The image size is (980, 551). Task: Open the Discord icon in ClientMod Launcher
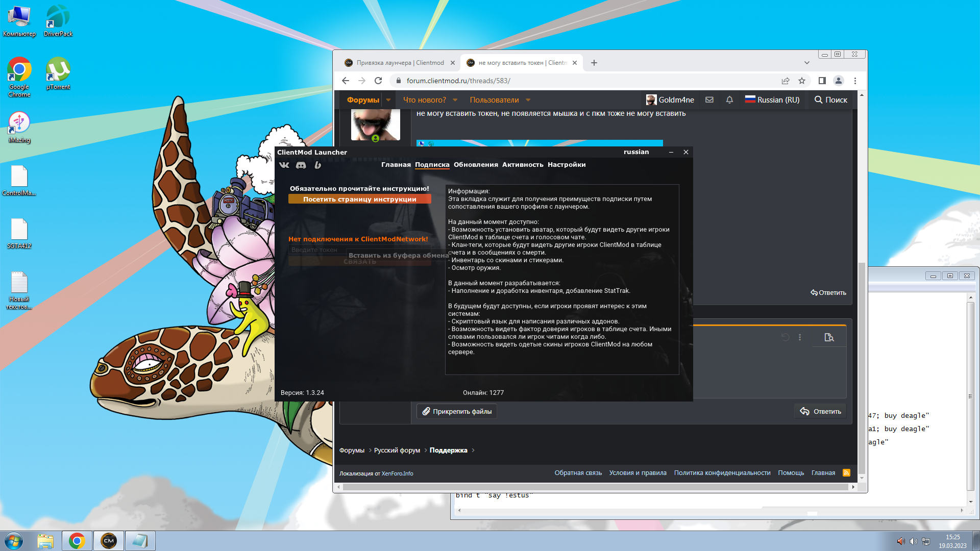coord(301,165)
